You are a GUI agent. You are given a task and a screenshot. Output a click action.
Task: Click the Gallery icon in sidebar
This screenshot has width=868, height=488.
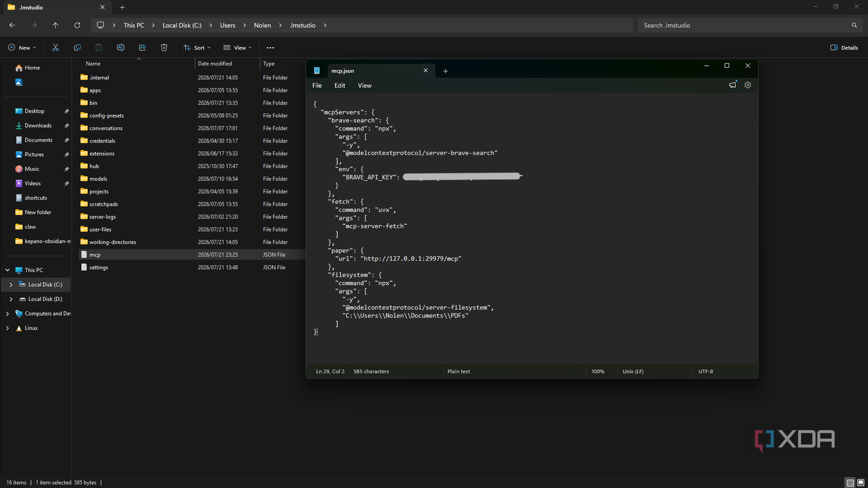coord(19,82)
